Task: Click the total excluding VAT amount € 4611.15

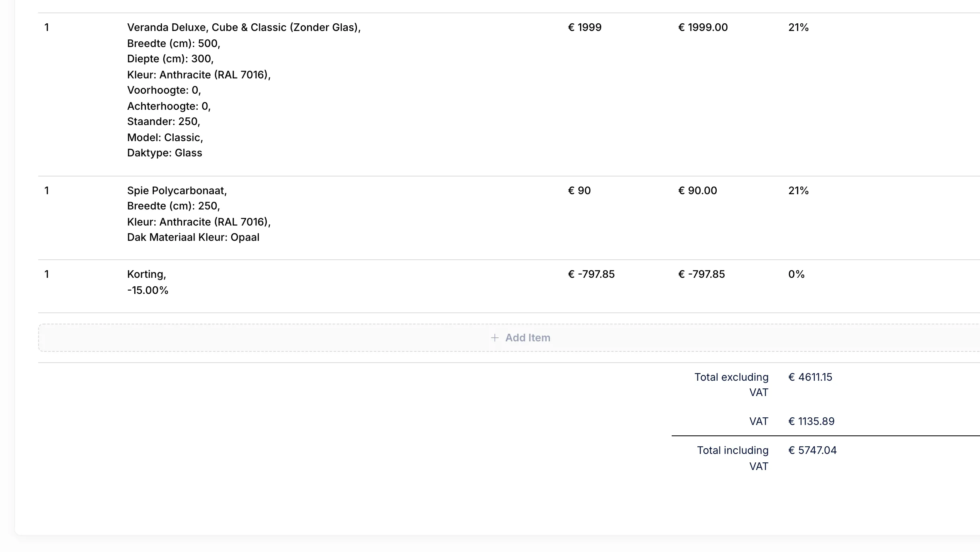Action: coord(810,377)
